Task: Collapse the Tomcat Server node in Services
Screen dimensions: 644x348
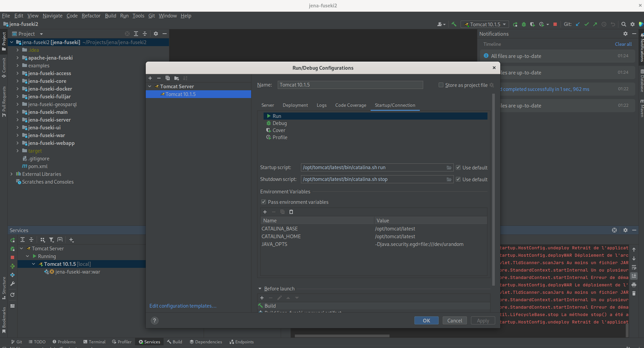Action: [x=22, y=249]
